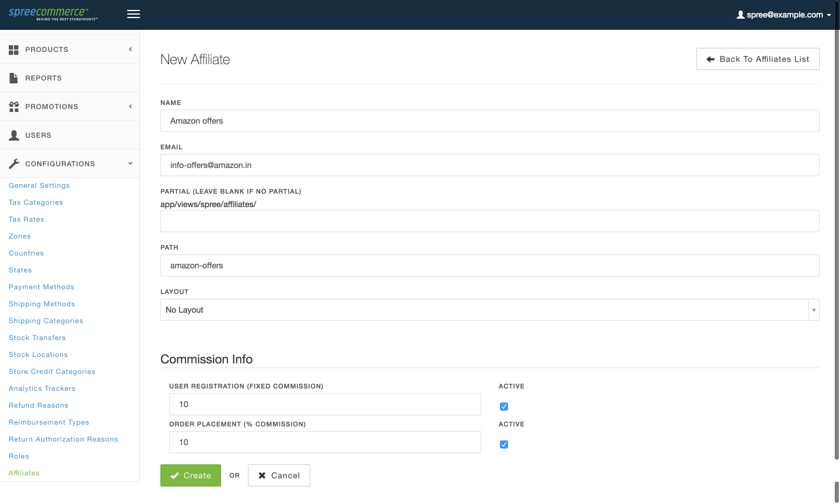Open Affiliates in the configuration menu
This screenshot has height=504, width=840.
pyautogui.click(x=23, y=473)
